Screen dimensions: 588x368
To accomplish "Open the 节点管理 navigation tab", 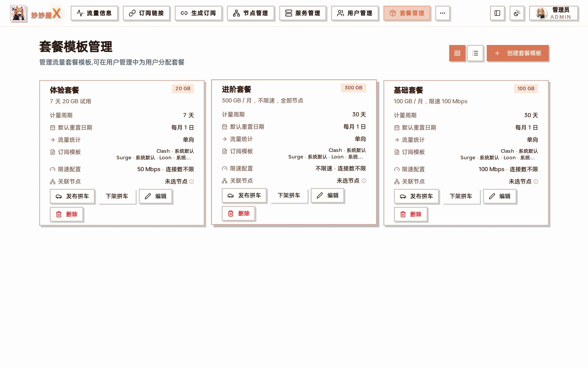I will pos(251,13).
